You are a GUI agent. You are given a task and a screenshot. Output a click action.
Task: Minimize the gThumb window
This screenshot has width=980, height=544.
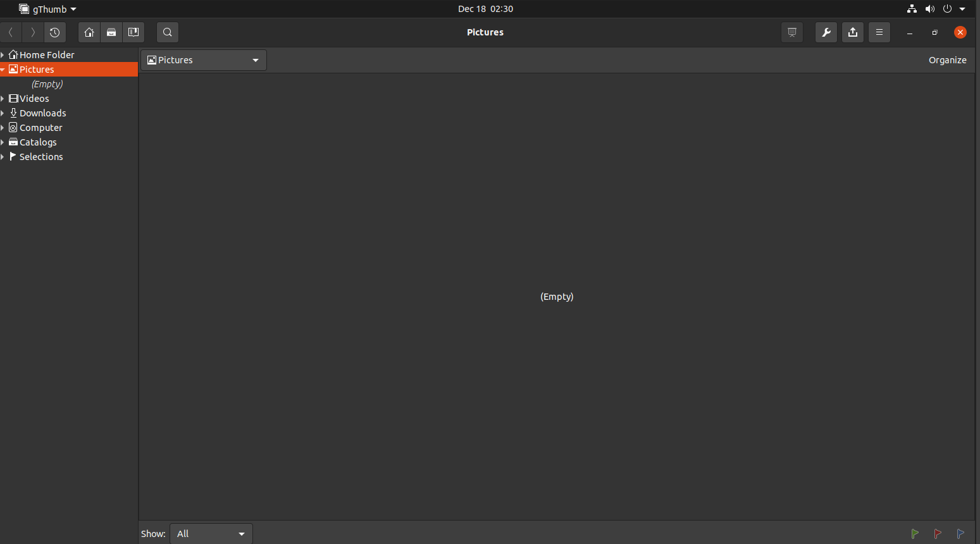[910, 32]
